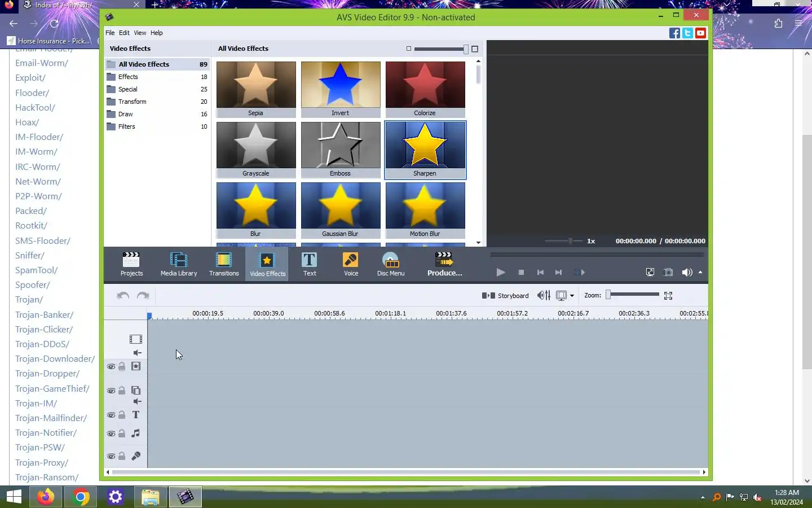The height and width of the screenshot is (508, 812).
Task: Lock the text track
Action: pyautogui.click(x=122, y=415)
